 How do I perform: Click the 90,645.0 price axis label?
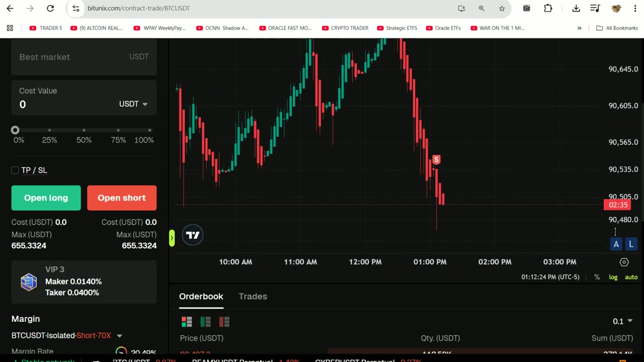tap(623, 69)
